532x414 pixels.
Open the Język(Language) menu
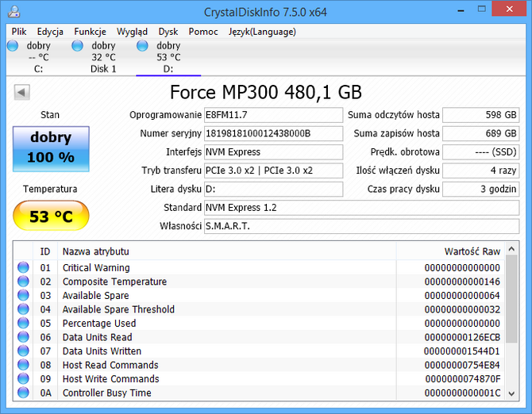262,32
